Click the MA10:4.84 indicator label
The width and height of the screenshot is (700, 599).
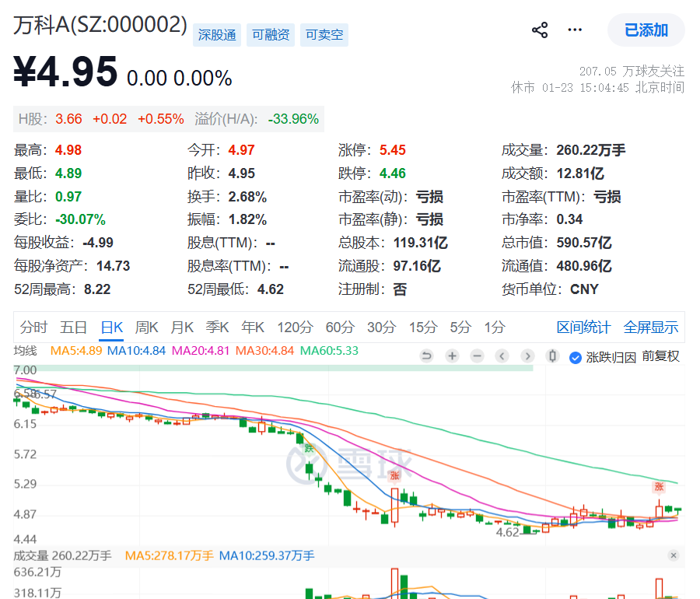pyautogui.click(x=137, y=351)
